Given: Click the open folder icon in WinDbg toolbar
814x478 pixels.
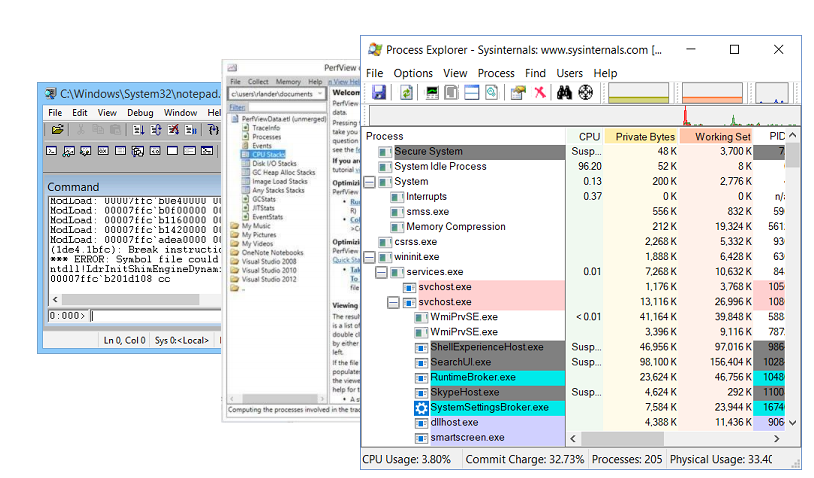Looking at the screenshot, I should [x=58, y=129].
